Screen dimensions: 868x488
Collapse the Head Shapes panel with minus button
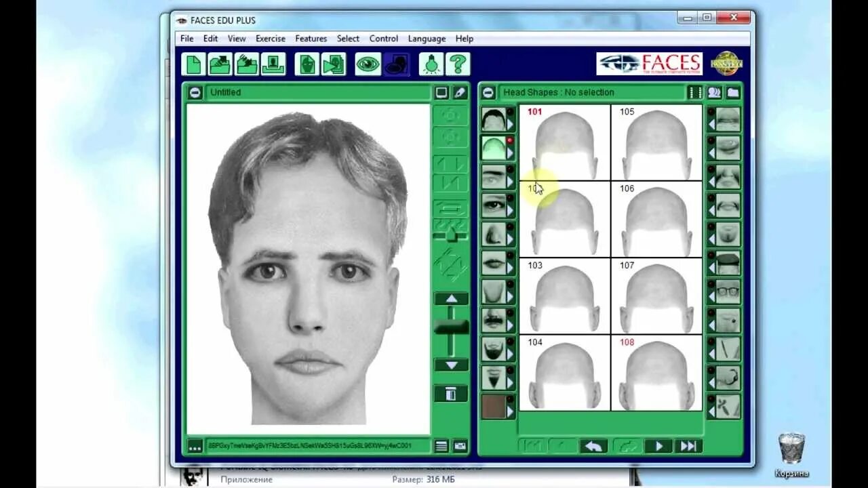(488, 92)
